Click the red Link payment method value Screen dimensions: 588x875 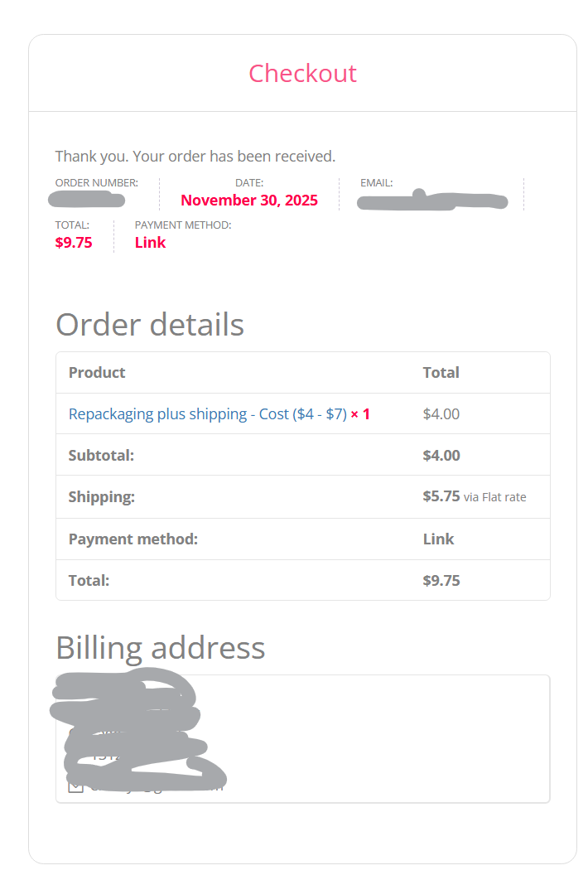(150, 243)
